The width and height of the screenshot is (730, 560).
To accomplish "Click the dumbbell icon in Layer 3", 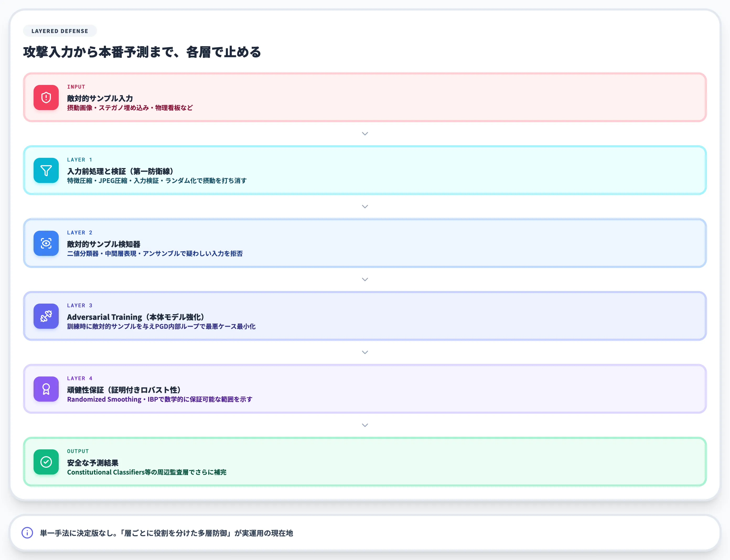I will click(x=46, y=316).
